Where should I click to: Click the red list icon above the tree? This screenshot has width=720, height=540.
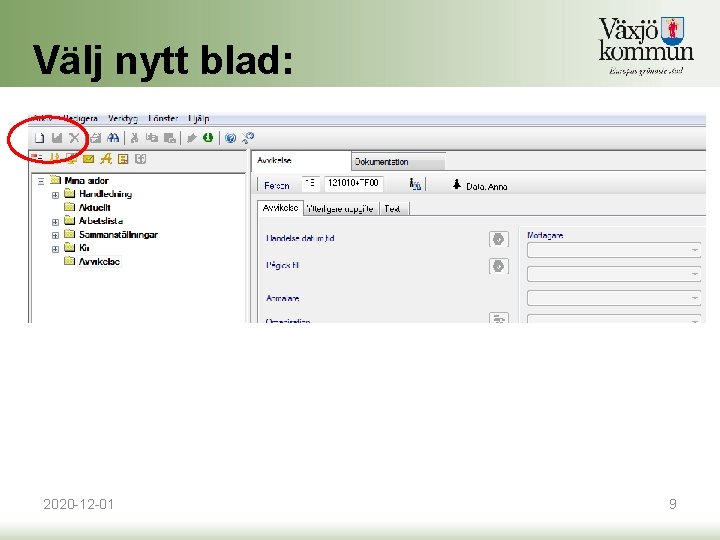(x=37, y=158)
